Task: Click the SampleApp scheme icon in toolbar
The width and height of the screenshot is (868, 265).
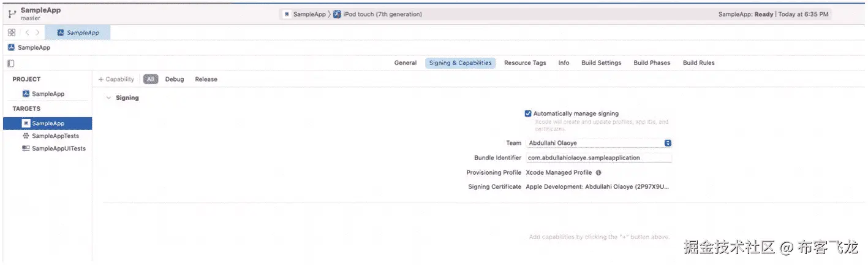Action: 287,14
